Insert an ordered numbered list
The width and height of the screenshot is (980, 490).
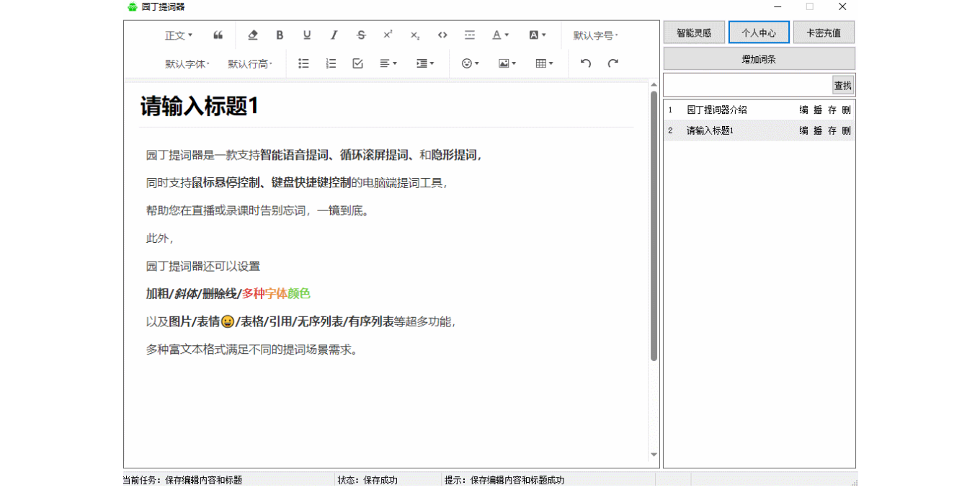coord(331,63)
